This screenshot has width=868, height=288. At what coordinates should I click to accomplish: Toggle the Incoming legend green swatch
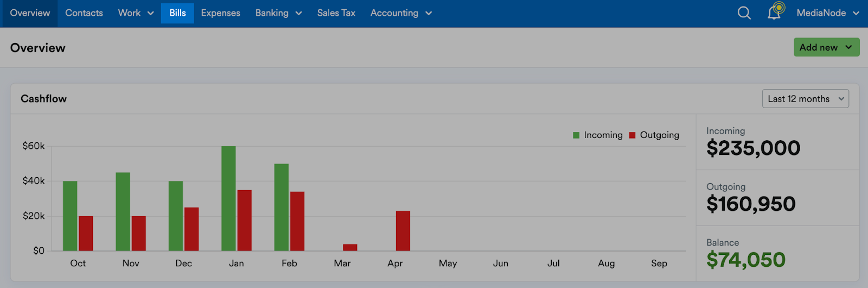click(x=576, y=135)
